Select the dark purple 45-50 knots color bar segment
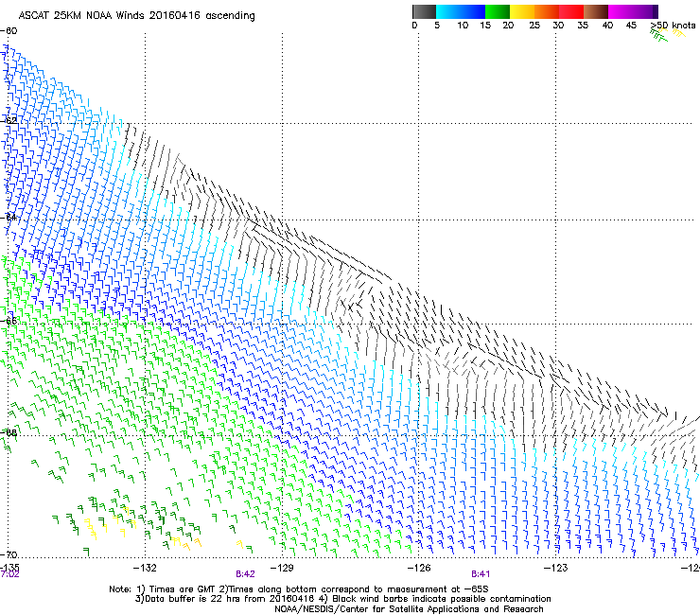The width and height of the screenshot is (700, 615). pyautogui.click(x=645, y=11)
